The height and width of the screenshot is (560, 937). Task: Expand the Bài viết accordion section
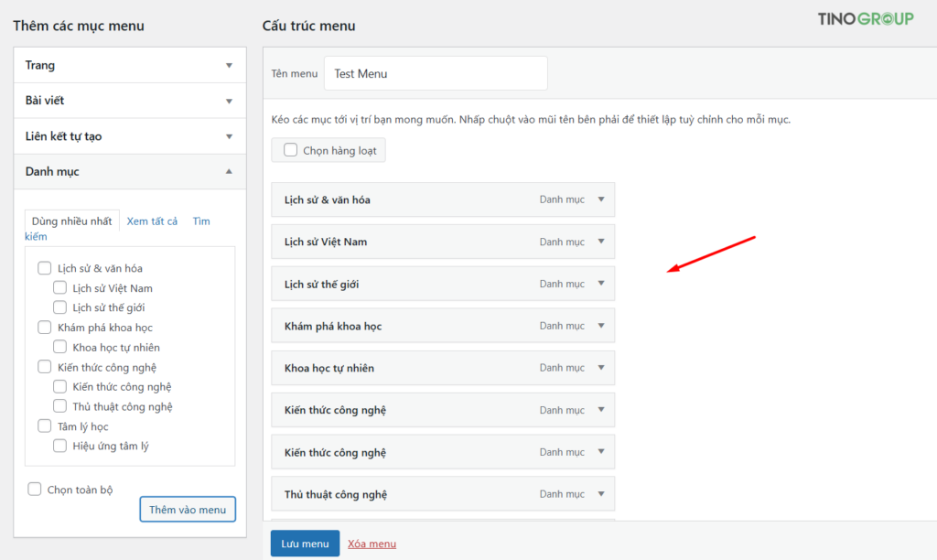130,101
